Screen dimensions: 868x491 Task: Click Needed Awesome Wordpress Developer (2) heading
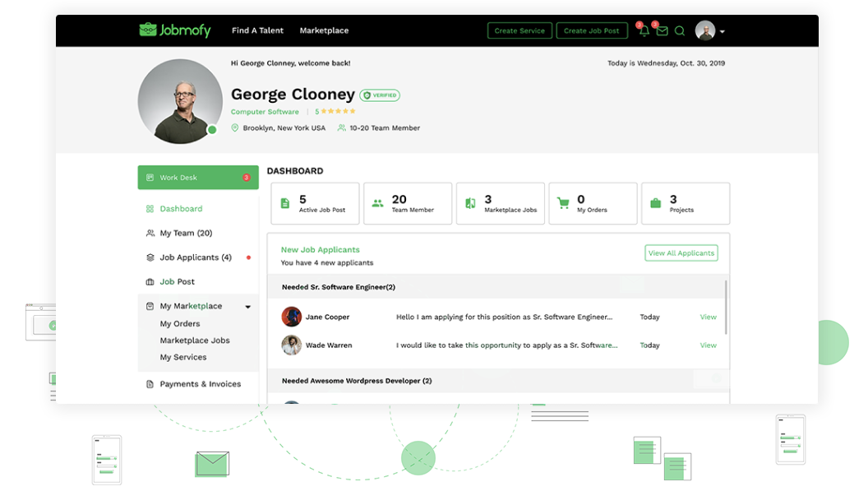(x=357, y=381)
